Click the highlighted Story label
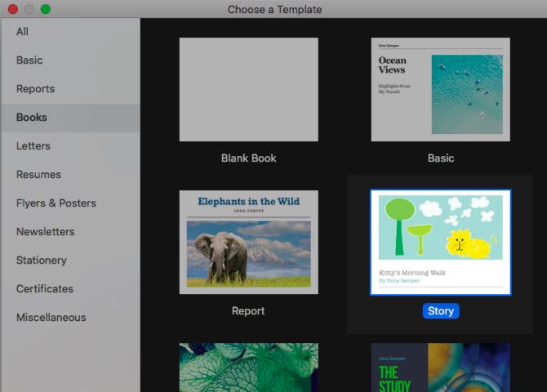 [441, 310]
